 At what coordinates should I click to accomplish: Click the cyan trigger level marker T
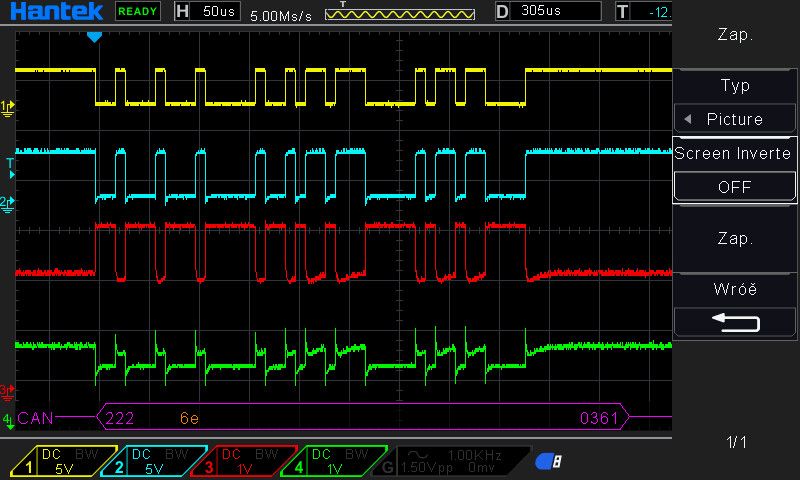tap(10, 168)
